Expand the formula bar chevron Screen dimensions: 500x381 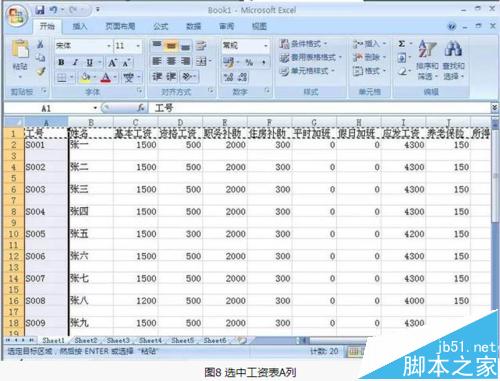(495, 107)
